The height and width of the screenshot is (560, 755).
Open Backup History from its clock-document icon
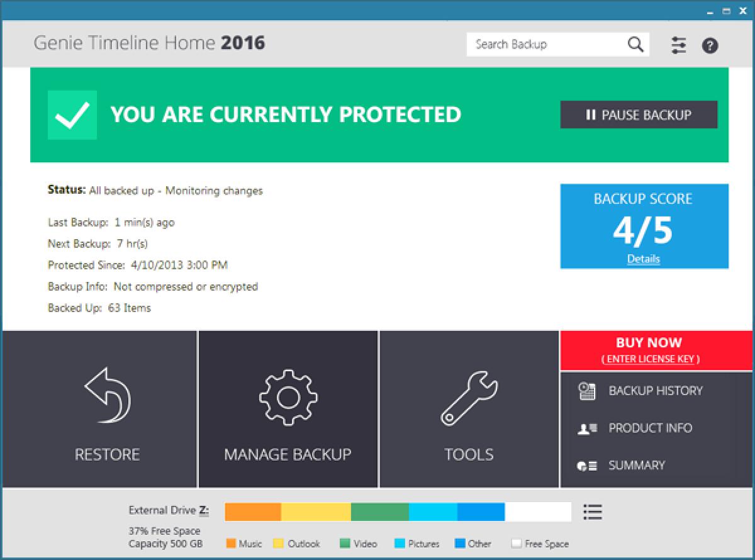[x=586, y=391]
